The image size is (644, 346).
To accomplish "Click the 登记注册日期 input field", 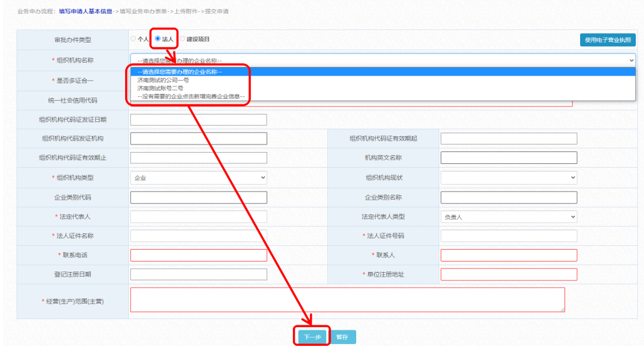I will (x=198, y=274).
